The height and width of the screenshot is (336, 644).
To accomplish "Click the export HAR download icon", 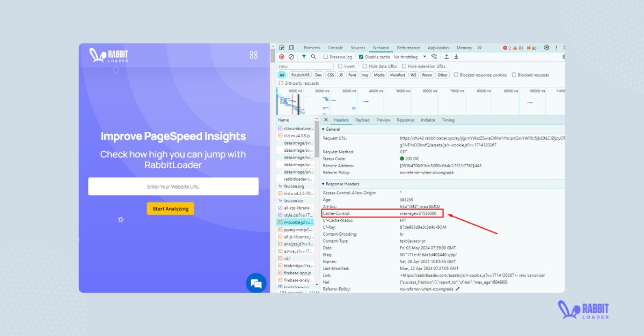I will tap(456, 57).
